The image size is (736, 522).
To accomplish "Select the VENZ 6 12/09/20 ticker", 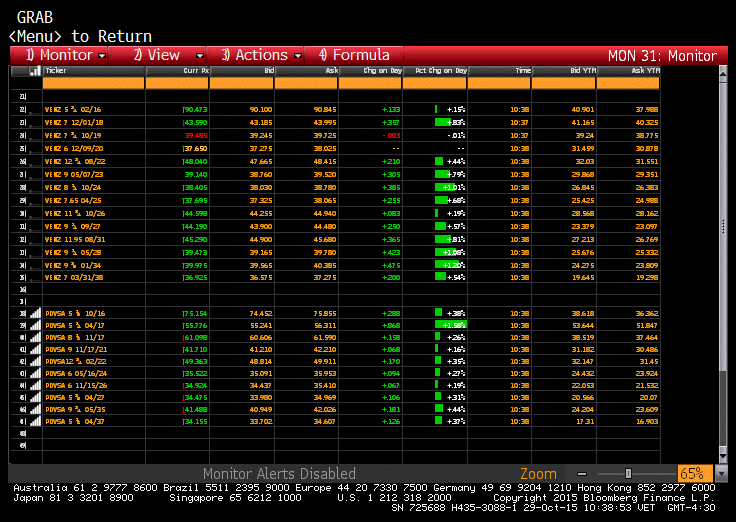I will point(74,148).
